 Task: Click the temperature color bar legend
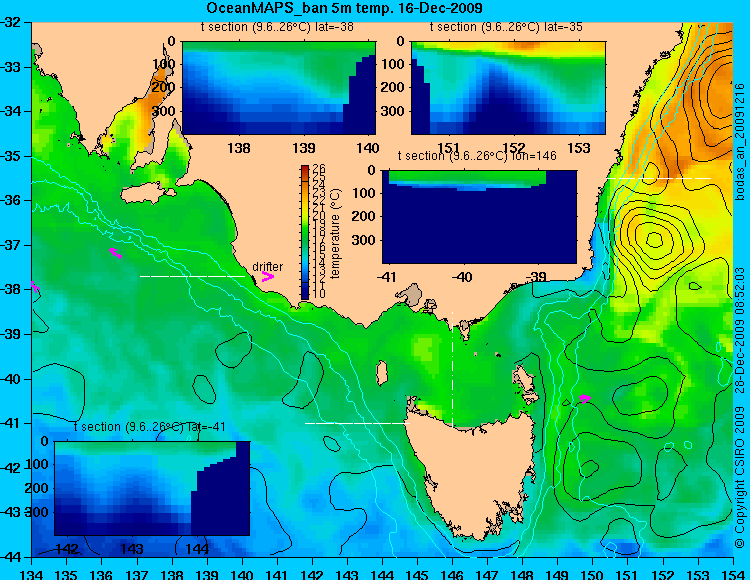click(x=305, y=232)
